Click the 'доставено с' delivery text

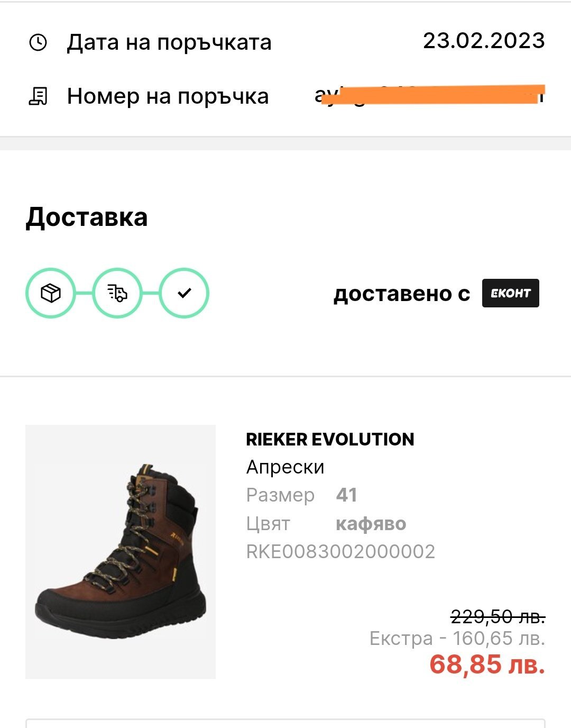(402, 294)
